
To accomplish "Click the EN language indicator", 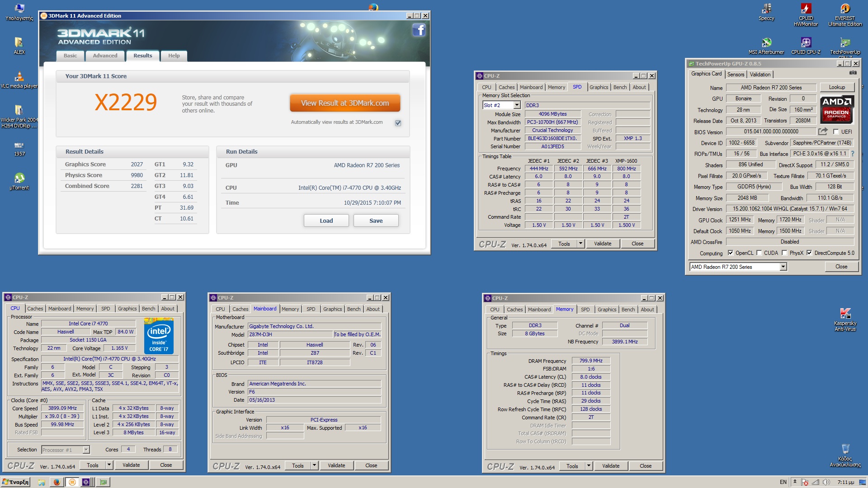I will pos(783,482).
